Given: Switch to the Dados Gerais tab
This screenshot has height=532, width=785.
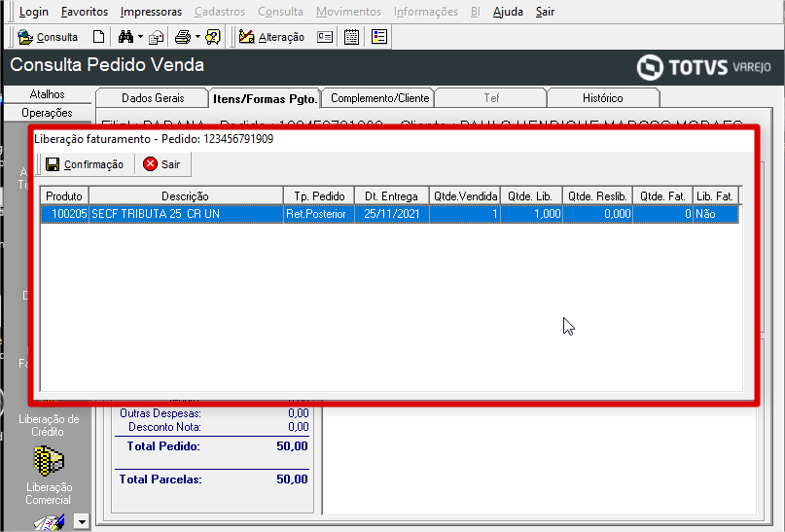Looking at the screenshot, I should coord(152,98).
